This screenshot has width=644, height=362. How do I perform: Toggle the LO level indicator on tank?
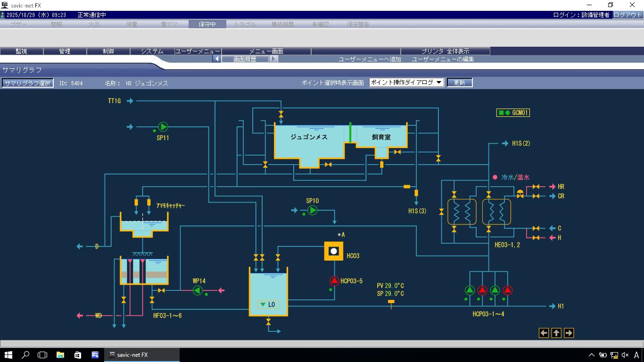click(268, 304)
